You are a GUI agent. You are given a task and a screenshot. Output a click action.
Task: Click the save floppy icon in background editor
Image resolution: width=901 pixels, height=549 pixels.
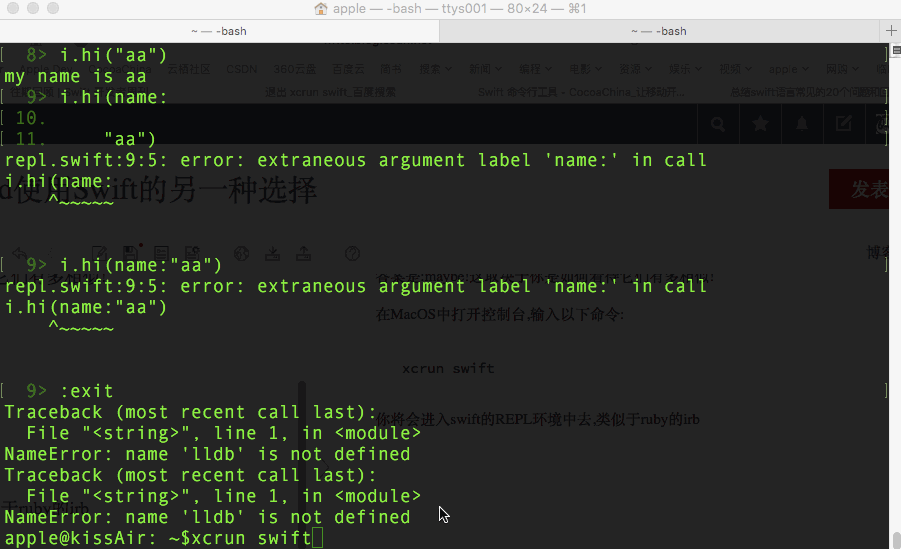point(130,254)
